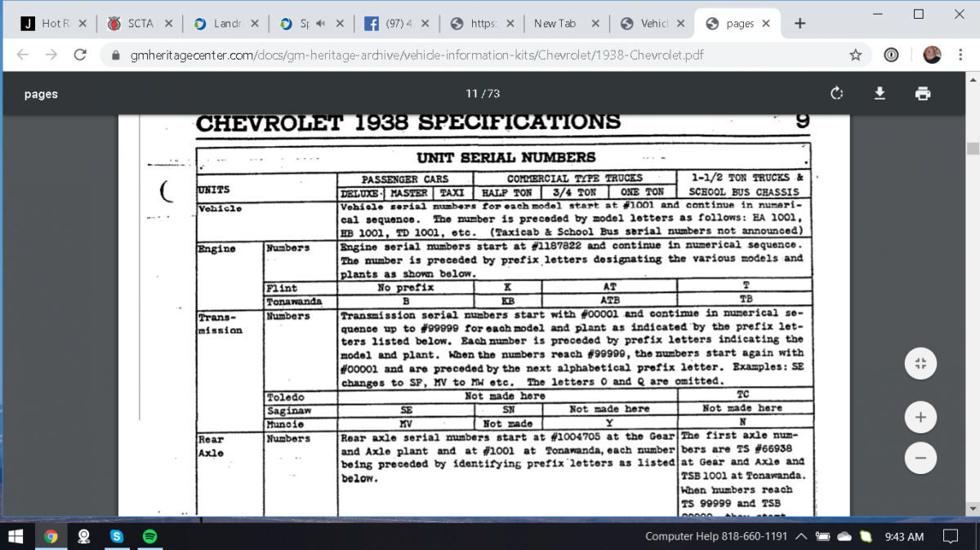The image size is (980, 550).
Task: Open Chrome from the taskbar
Action: [x=51, y=536]
